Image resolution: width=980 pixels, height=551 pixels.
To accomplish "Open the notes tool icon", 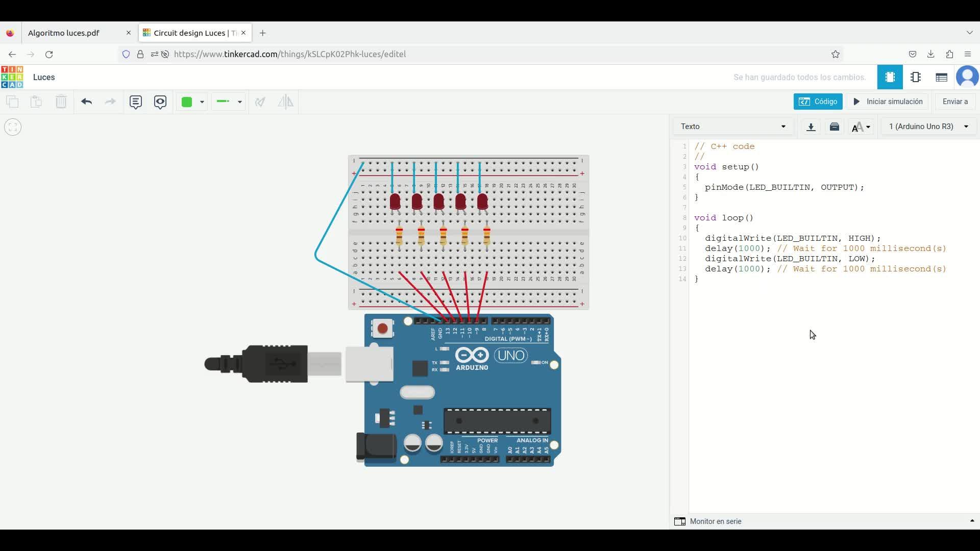I will [x=135, y=102].
